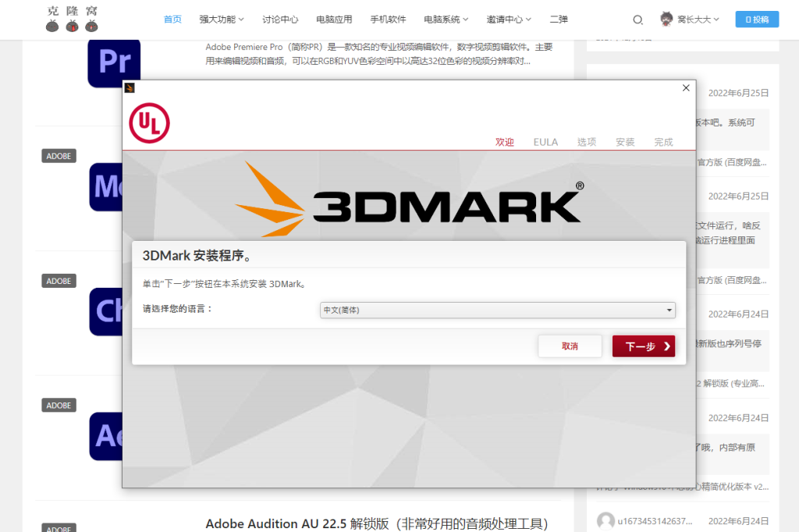Image resolution: width=799 pixels, height=532 pixels.
Task: Open the After Effects Ae thumbnail
Action: pyautogui.click(x=106, y=436)
